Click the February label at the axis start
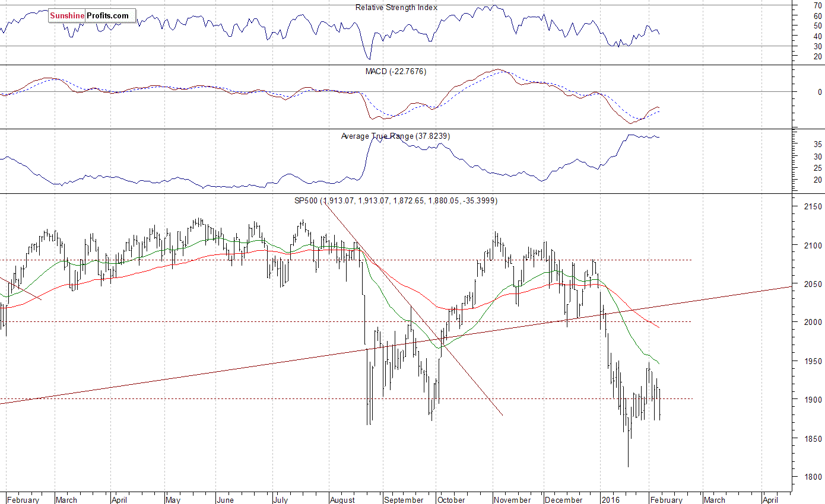825x504 pixels. (x=23, y=500)
